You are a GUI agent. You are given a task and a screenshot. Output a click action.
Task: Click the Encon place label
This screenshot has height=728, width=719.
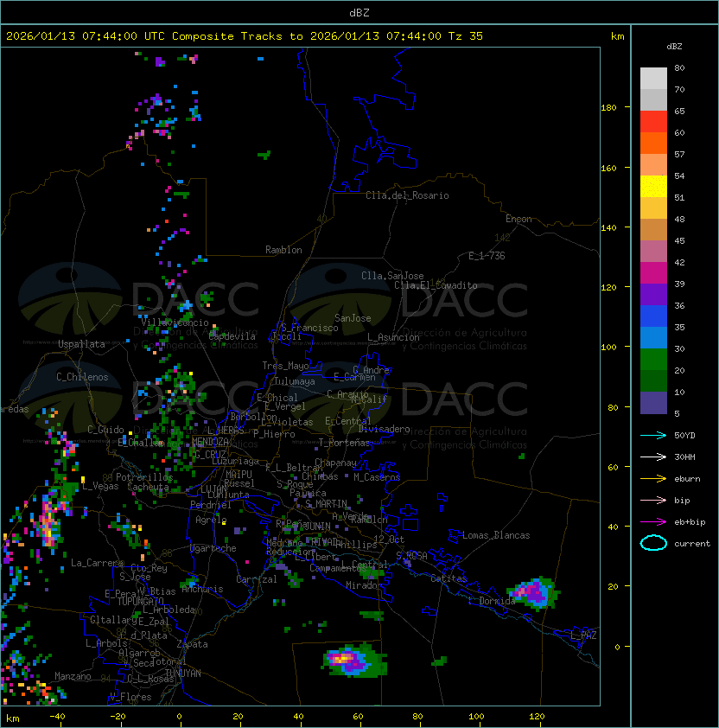[x=519, y=219]
